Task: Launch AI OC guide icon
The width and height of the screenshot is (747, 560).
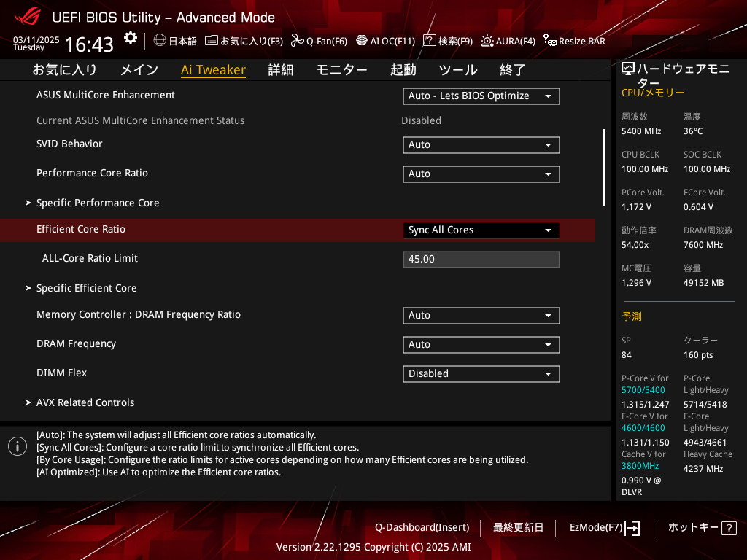Action: point(361,41)
